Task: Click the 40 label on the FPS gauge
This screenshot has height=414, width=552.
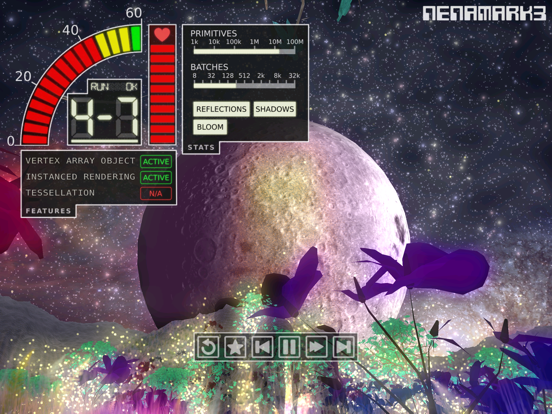Action: point(70,30)
